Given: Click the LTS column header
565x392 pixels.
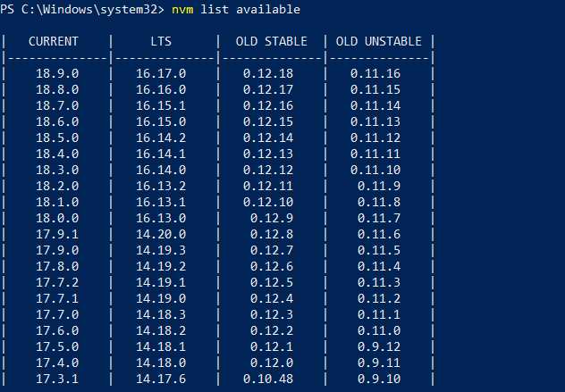Looking at the screenshot, I should (161, 41).
